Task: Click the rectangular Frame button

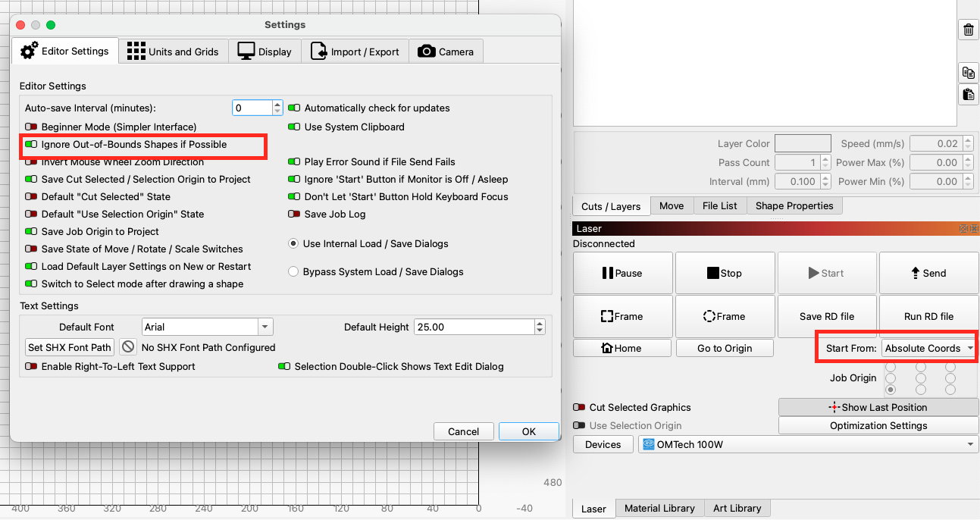Action: (x=622, y=317)
